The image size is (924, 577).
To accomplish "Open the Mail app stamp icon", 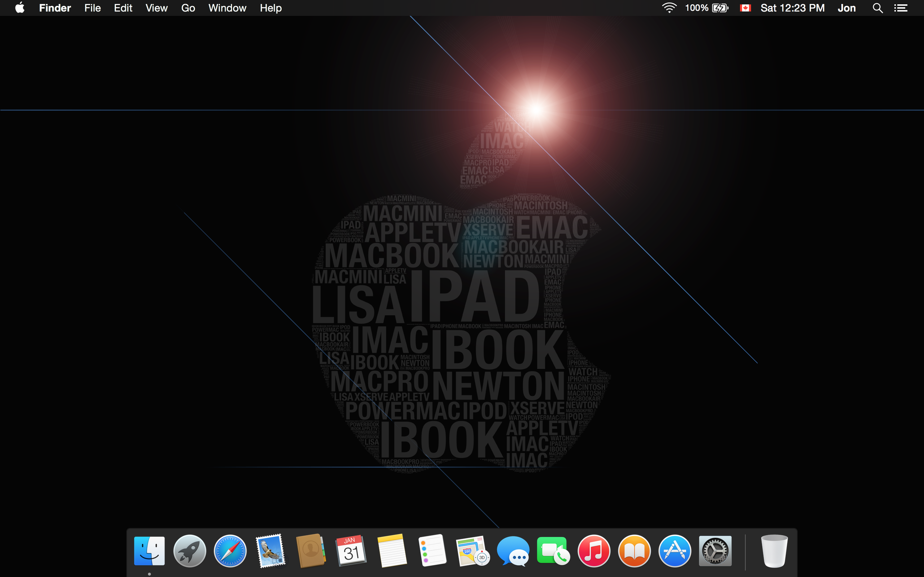I will click(270, 551).
